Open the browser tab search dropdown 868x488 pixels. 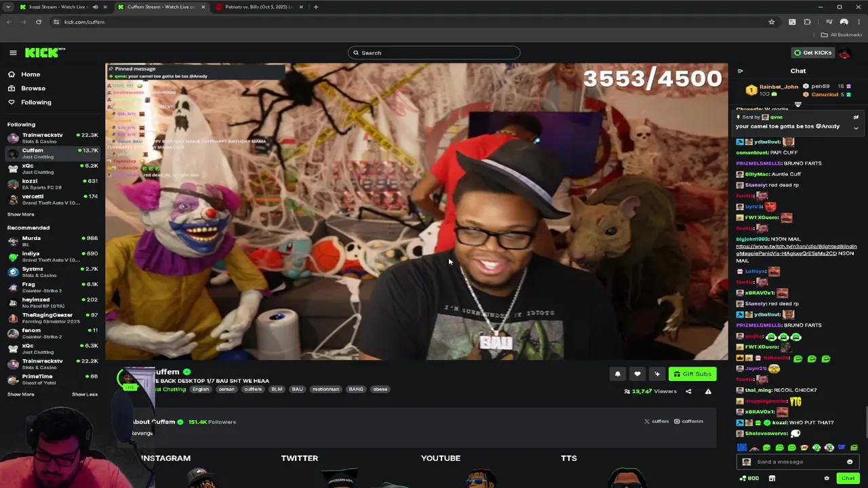pyautogui.click(x=8, y=7)
